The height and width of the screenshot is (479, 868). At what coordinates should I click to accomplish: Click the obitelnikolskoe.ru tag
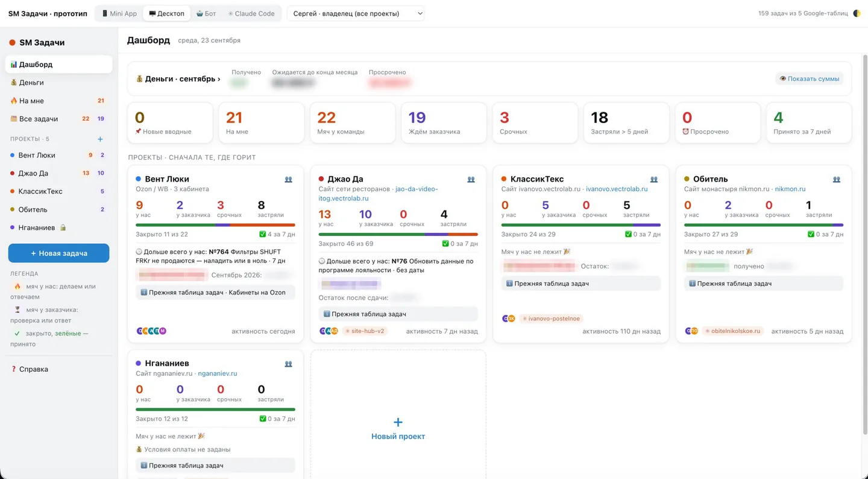(x=732, y=331)
